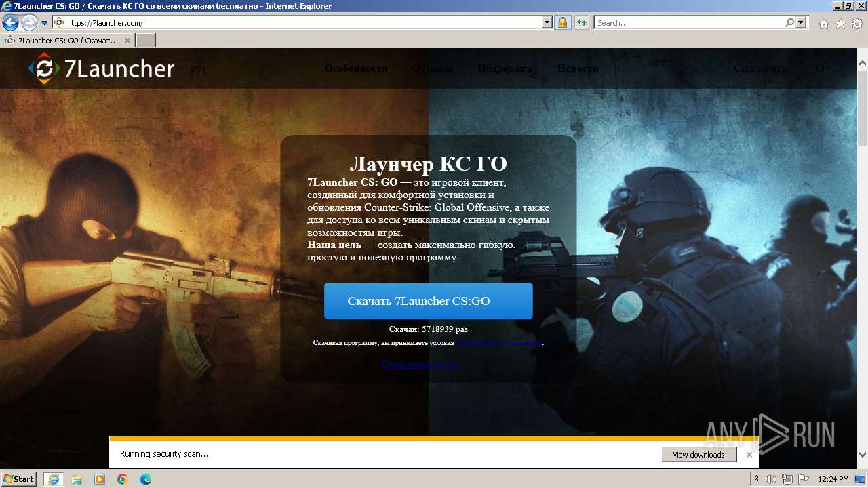Image resolution: width=868 pixels, height=488 pixels.
Task: Open the Особенности menu item
Action: point(356,68)
